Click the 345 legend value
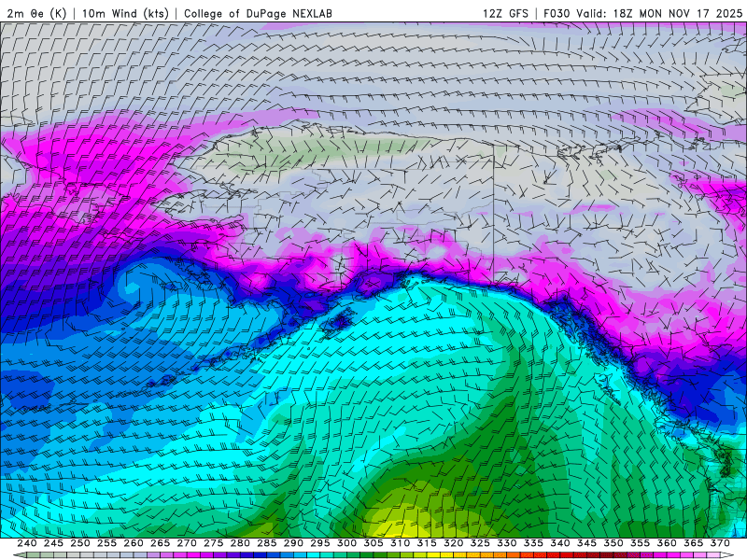This screenshot has width=747, height=560. click(x=587, y=543)
